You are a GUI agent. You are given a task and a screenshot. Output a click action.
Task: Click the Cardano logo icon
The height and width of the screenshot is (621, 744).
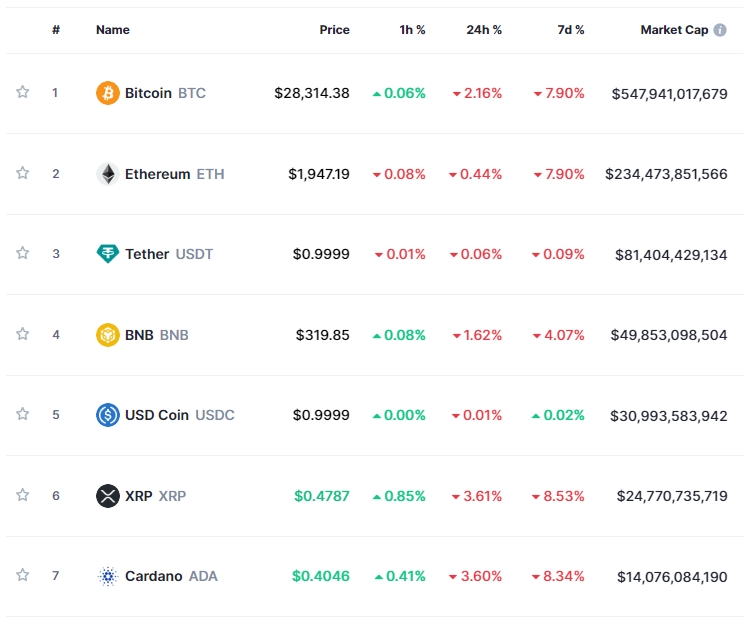[x=107, y=576]
